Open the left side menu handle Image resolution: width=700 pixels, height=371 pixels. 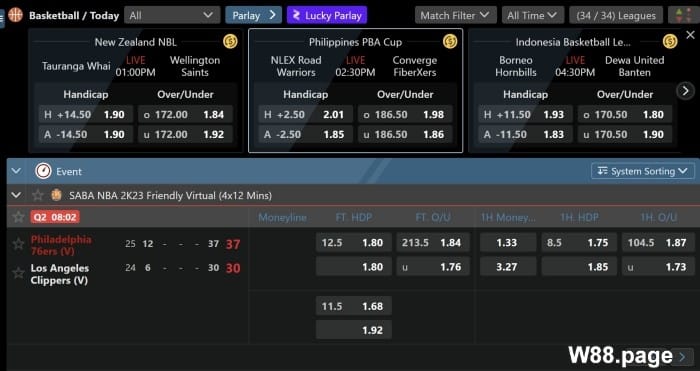(x=2, y=18)
